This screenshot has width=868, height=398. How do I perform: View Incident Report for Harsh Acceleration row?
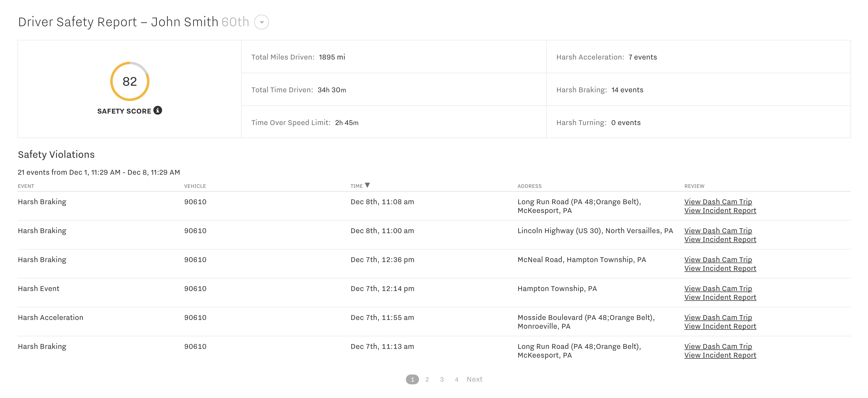(x=720, y=326)
